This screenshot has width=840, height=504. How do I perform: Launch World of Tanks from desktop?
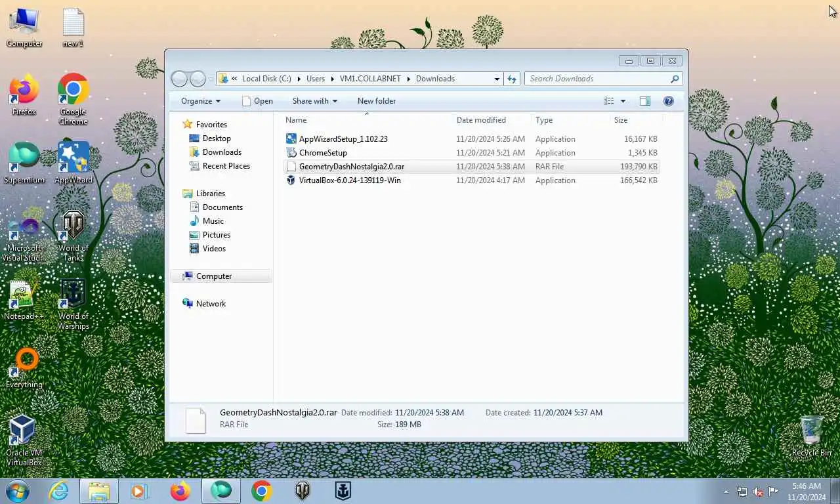[x=73, y=236]
